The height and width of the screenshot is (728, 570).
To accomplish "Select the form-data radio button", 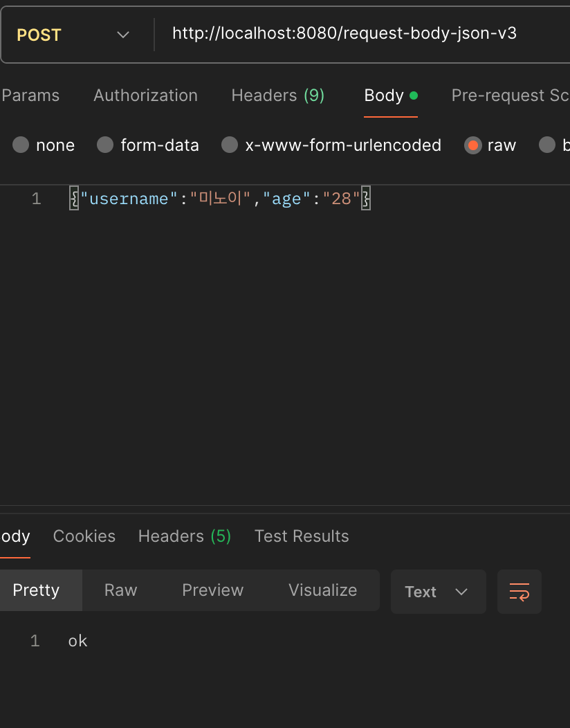I will (x=105, y=145).
